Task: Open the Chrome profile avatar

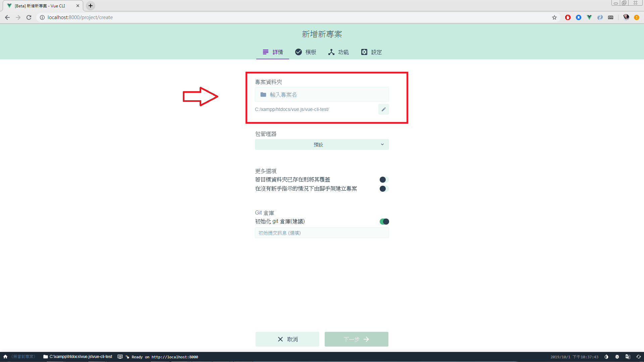Action: (x=626, y=17)
